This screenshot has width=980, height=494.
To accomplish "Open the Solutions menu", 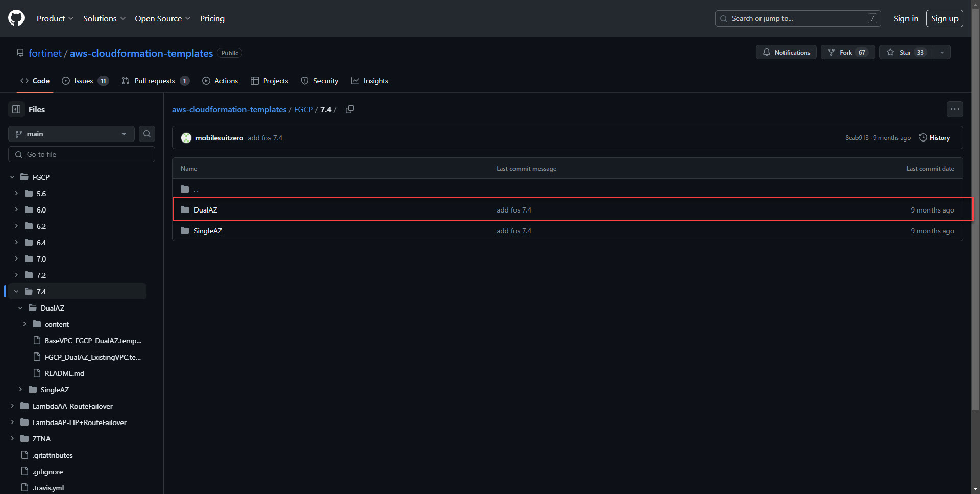I will pos(104,18).
